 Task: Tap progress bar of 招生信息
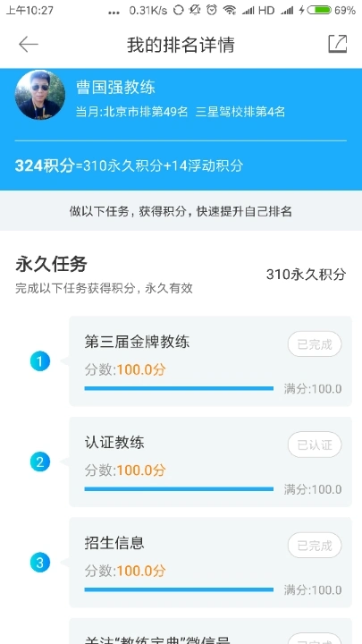click(x=179, y=589)
